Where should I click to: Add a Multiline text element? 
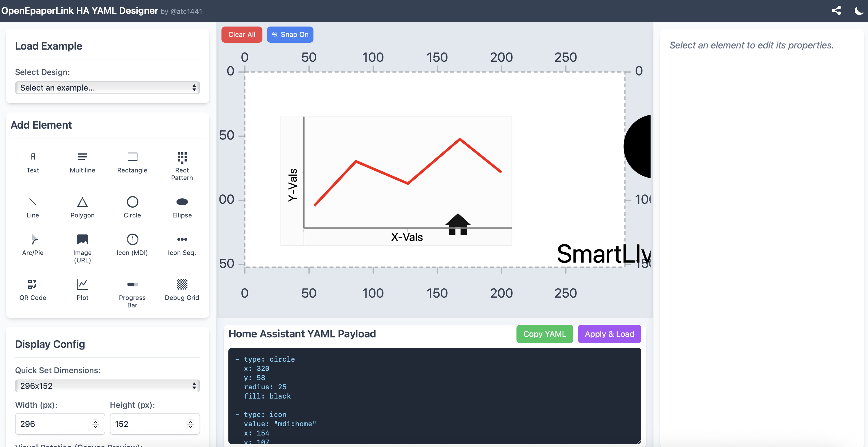pyautogui.click(x=82, y=162)
